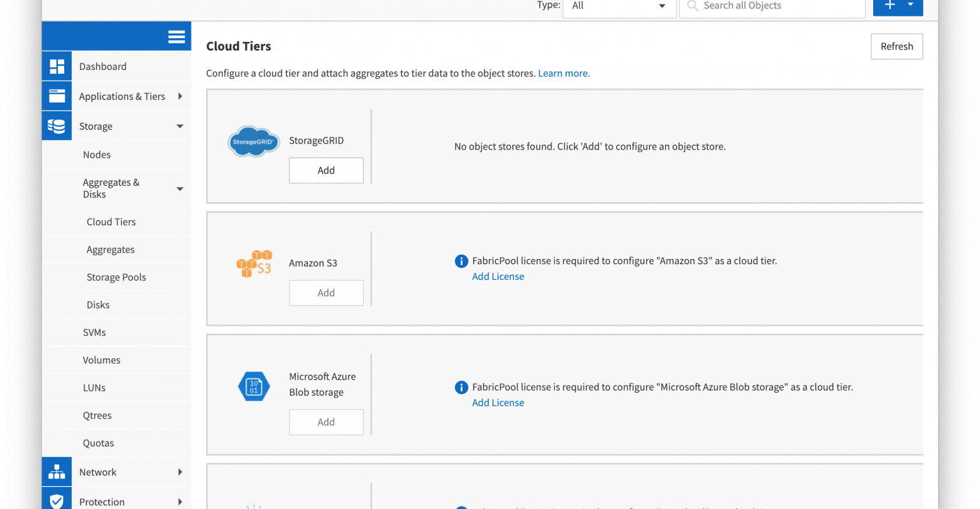
Task: Click the Cloud Tiers page heading
Action: pyautogui.click(x=238, y=46)
